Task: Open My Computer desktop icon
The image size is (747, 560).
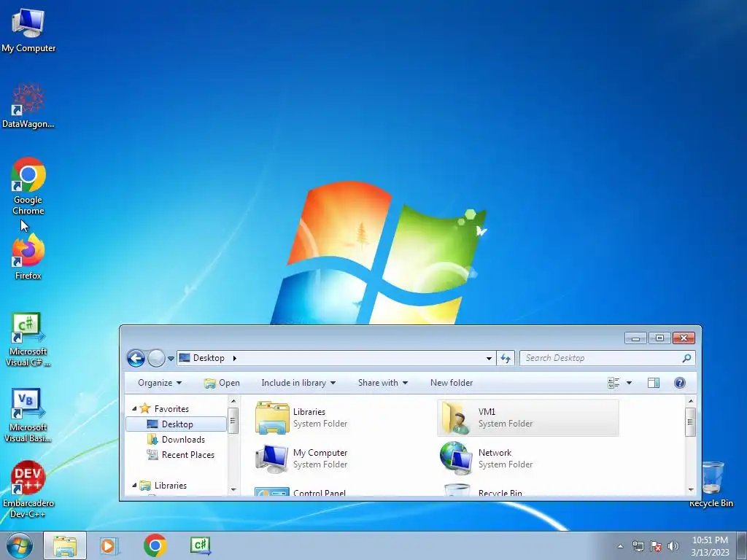Action: click(x=28, y=29)
